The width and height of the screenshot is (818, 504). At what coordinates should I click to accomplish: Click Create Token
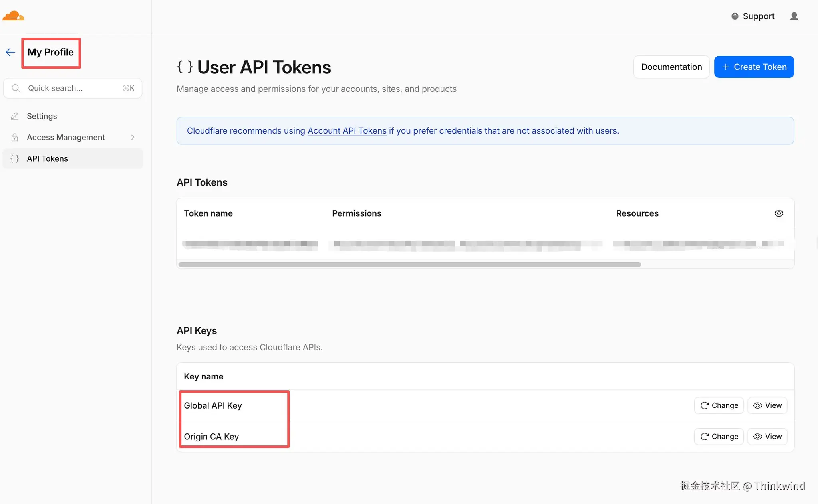(x=754, y=67)
